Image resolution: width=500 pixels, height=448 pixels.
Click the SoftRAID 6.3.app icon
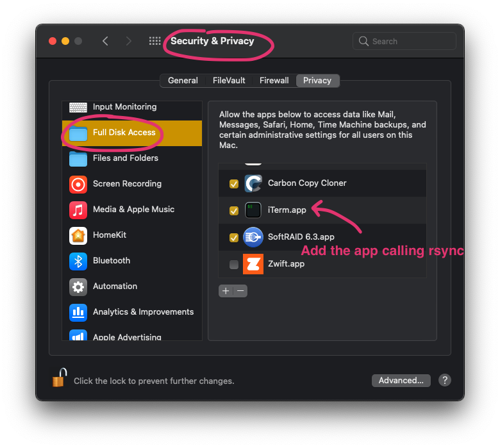click(253, 237)
